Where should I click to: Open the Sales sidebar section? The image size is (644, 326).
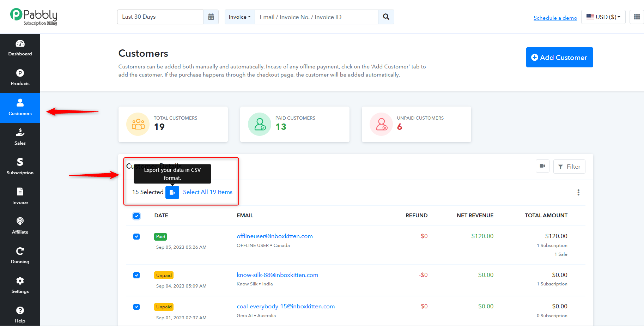pyautogui.click(x=20, y=138)
